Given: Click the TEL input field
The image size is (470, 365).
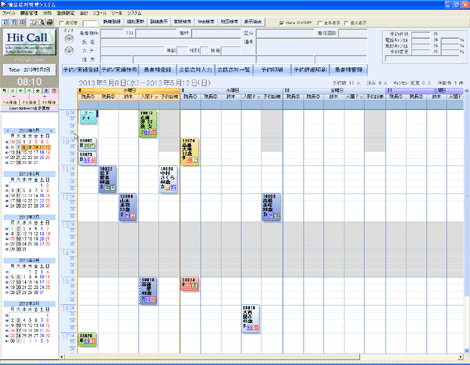Looking at the screenshot, I should coord(156,33).
